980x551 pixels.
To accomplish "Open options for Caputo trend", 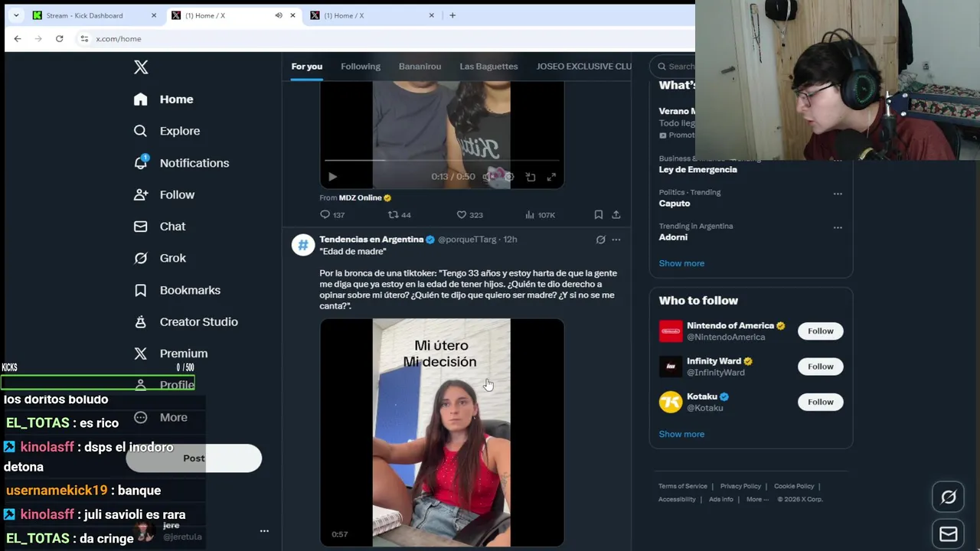I will pyautogui.click(x=838, y=194).
